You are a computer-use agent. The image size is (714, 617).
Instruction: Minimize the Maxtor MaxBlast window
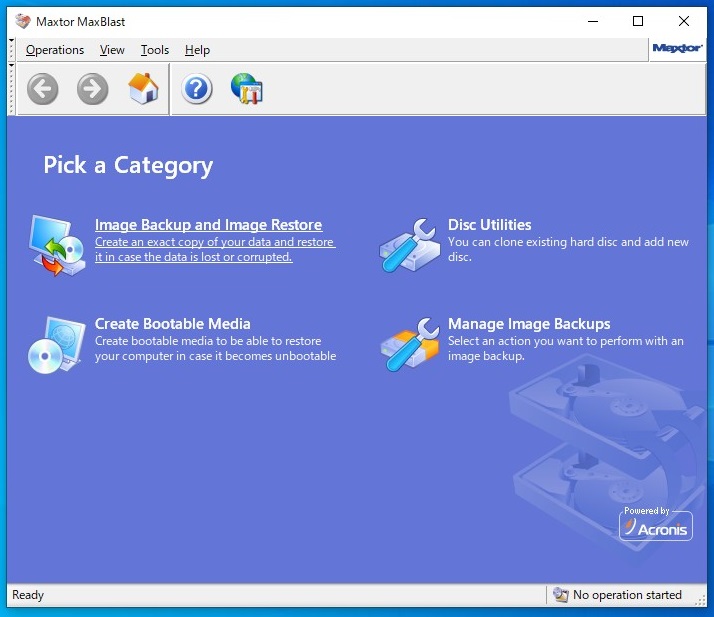coord(593,21)
